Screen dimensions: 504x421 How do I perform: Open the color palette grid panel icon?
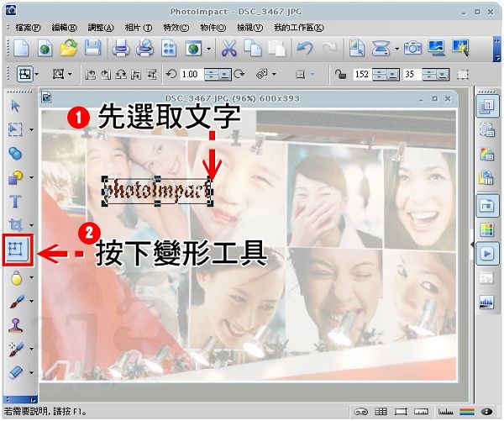(x=486, y=230)
